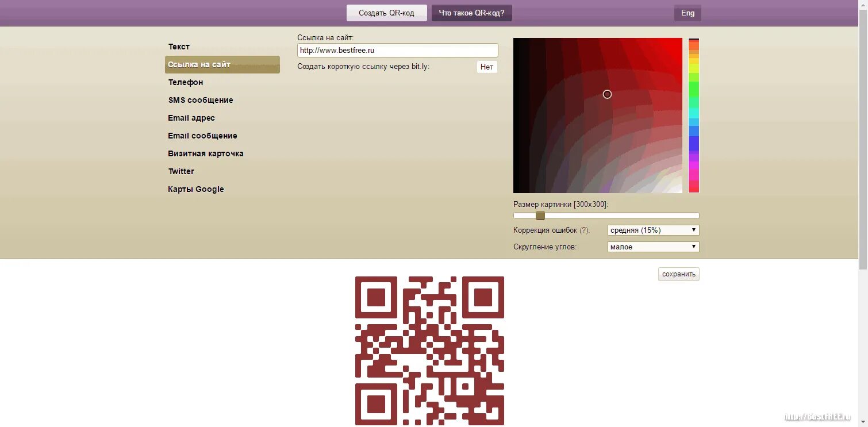Open the 'Email сообщение' option
The image size is (868, 427).
click(x=202, y=136)
